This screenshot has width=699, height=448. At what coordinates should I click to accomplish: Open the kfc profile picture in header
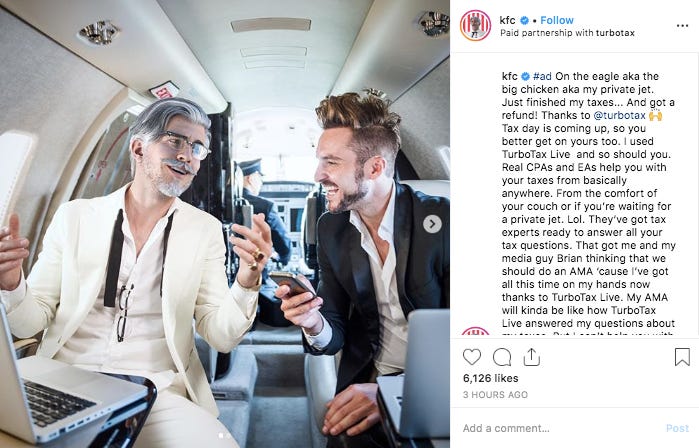(x=475, y=26)
